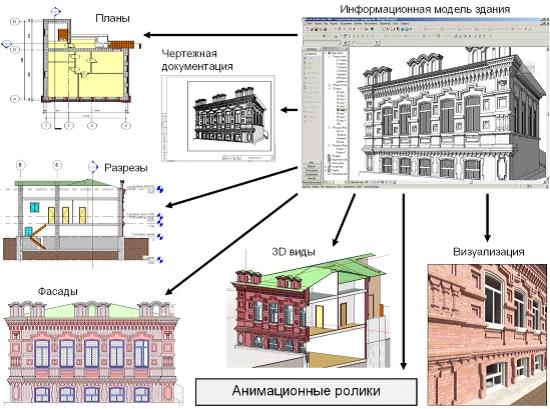Click the Визуализация label

(x=489, y=252)
